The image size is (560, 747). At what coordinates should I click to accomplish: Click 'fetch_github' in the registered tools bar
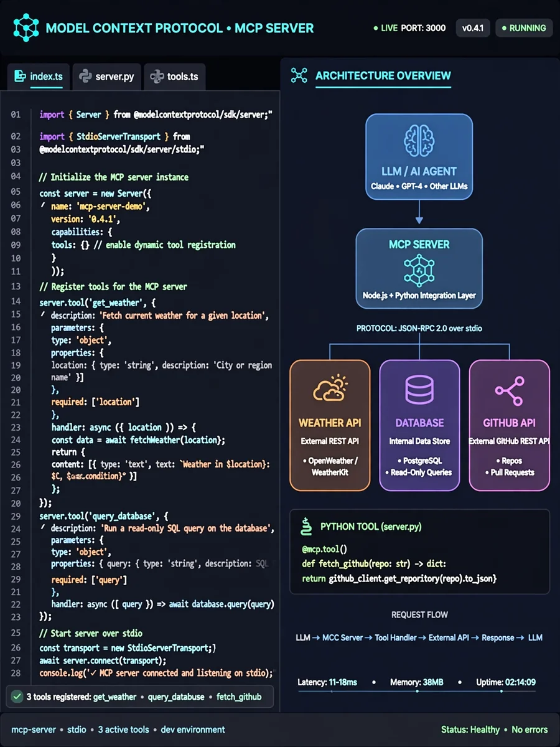239,697
